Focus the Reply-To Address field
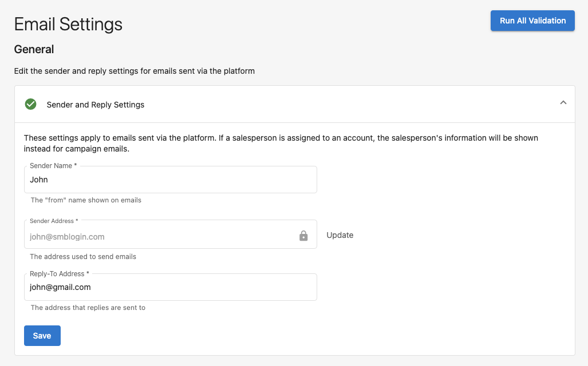588x366 pixels. pyautogui.click(x=171, y=287)
